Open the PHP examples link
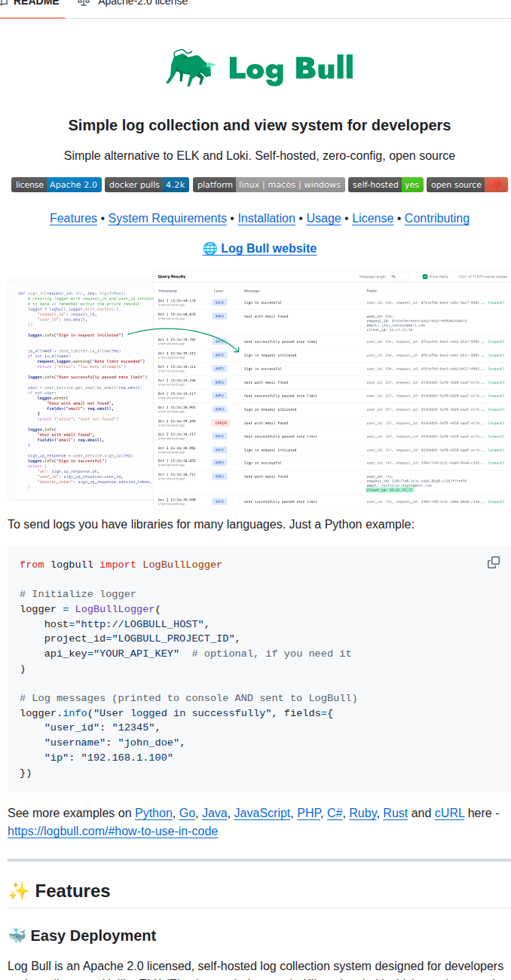 (x=309, y=813)
